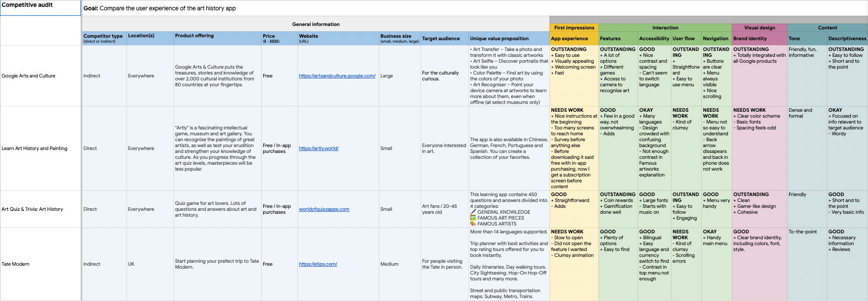Viewport: 868px width, 301px height.
Task: Select the Art Transfer value proposition cell
Action: (509, 76)
